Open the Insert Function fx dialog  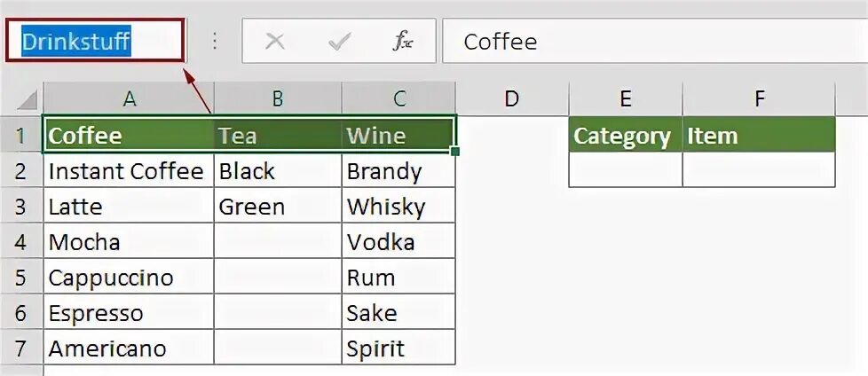pyautogui.click(x=403, y=42)
